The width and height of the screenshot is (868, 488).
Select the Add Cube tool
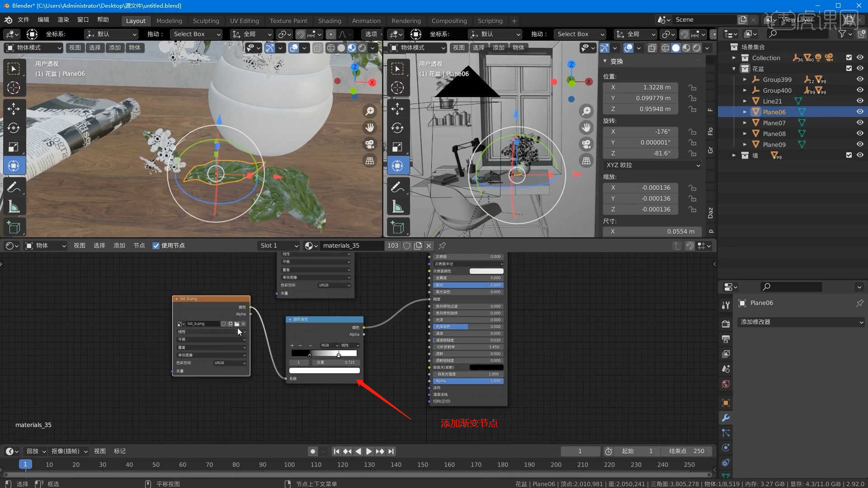click(14, 227)
